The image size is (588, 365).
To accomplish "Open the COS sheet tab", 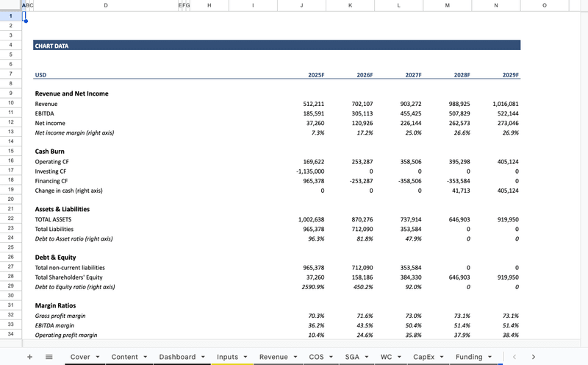I will coord(316,357).
